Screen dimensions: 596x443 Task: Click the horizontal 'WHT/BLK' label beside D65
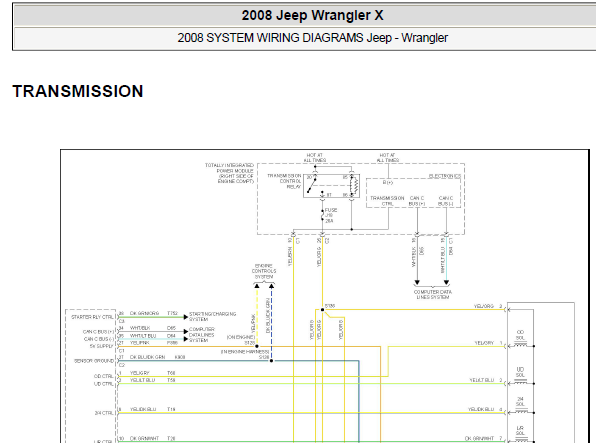click(140, 328)
